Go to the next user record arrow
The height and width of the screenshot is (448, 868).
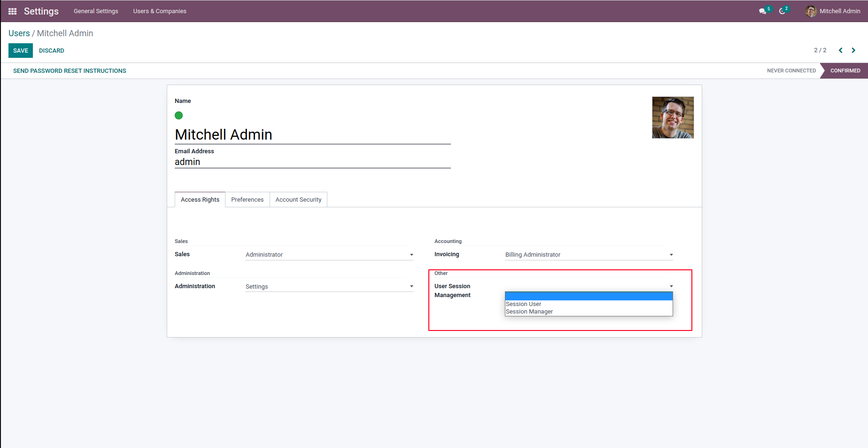tap(853, 50)
